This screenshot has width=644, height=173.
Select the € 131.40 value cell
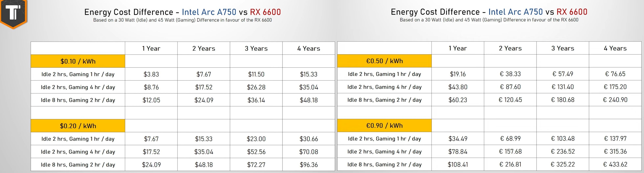(562, 87)
